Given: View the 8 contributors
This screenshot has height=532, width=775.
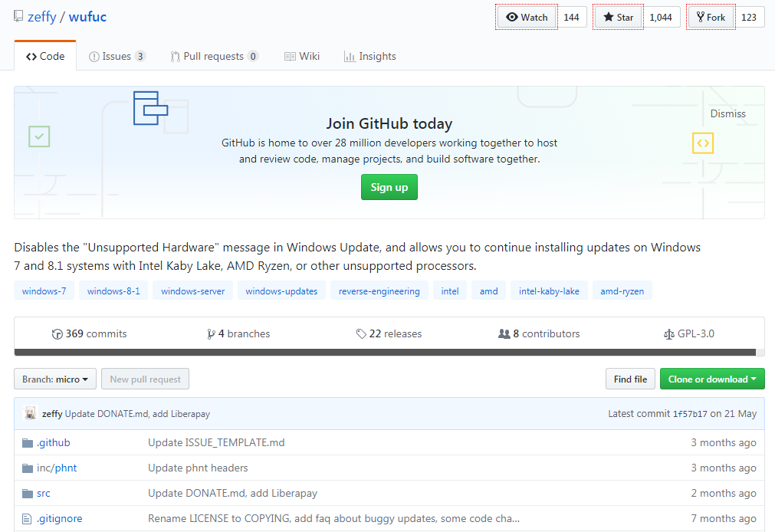Looking at the screenshot, I should [x=539, y=333].
